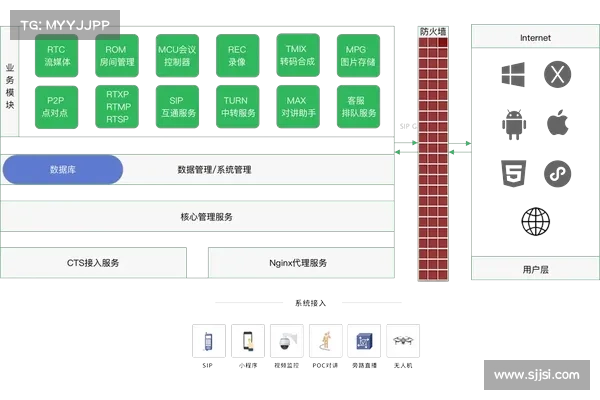This screenshot has height=400, width=600.
Task: Click the TURN 中转服务 module box
Action: [x=238, y=106]
